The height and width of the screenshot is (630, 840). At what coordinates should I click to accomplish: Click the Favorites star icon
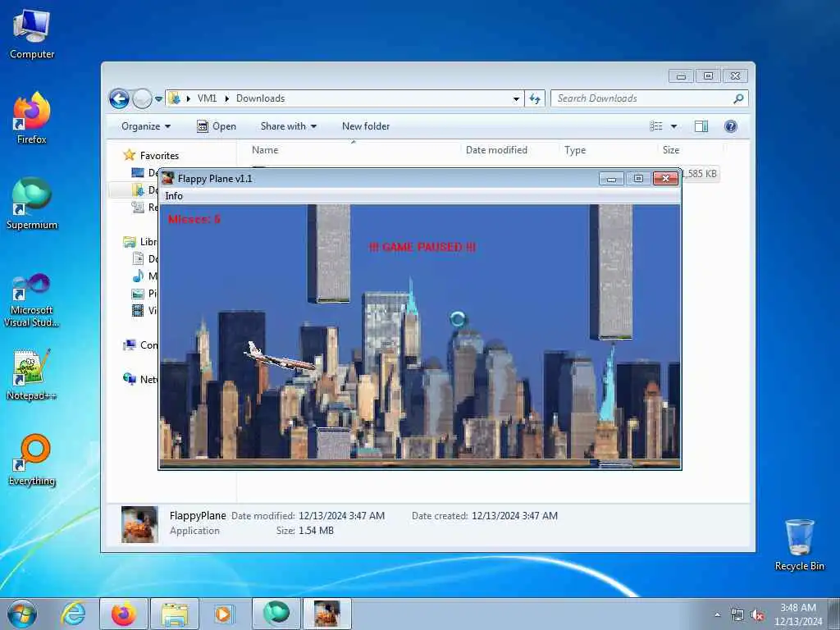point(129,155)
